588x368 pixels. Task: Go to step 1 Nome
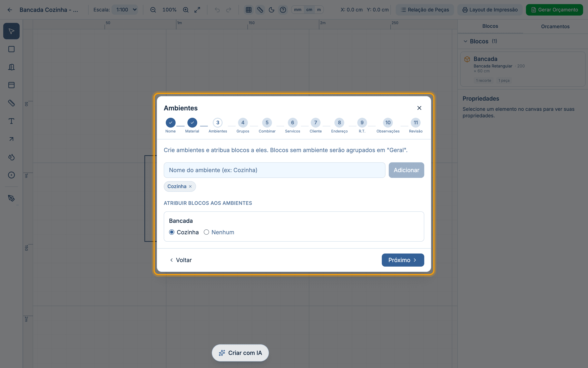(170, 126)
